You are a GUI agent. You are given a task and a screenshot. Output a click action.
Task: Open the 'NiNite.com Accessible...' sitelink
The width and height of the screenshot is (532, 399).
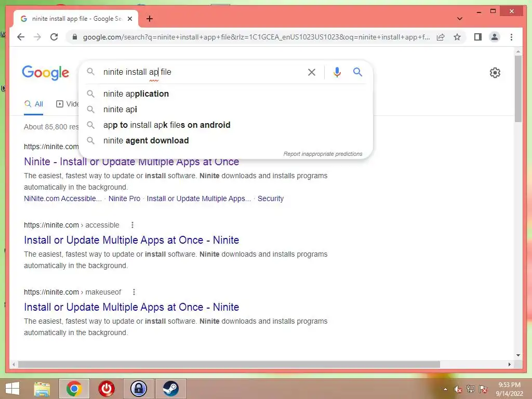[63, 198]
